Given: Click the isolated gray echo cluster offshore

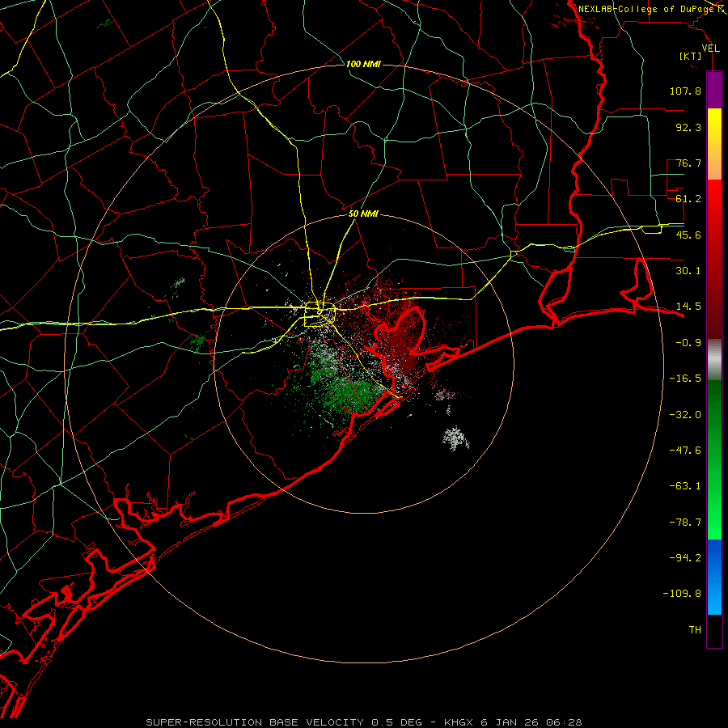Looking at the screenshot, I should tap(456, 438).
